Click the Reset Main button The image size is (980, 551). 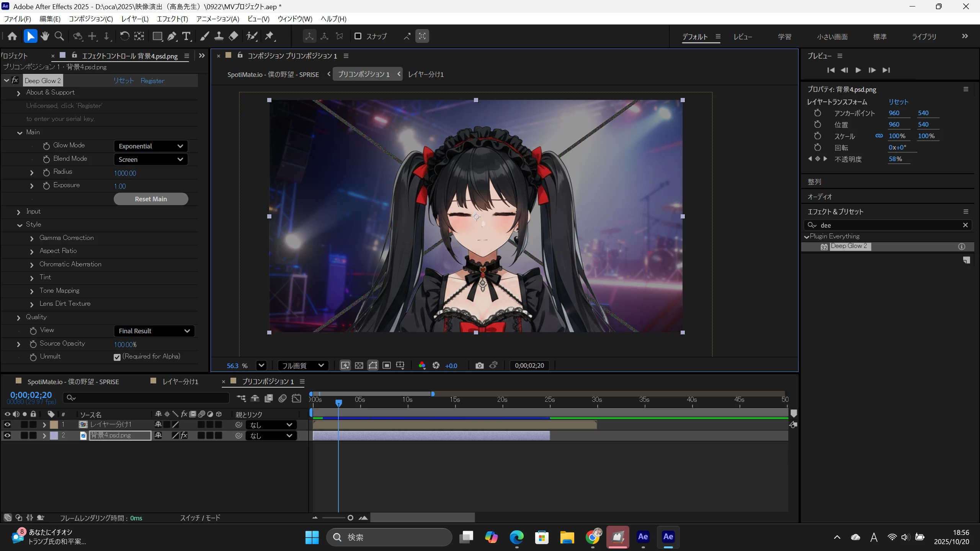(151, 199)
